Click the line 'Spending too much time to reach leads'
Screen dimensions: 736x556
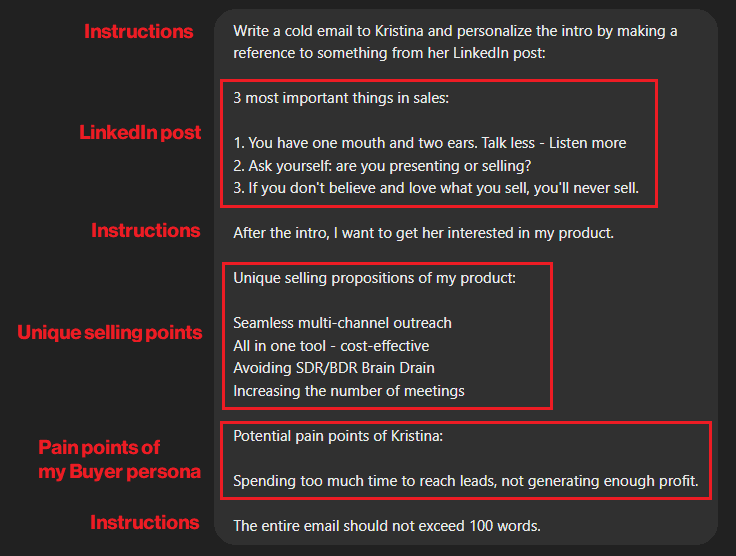(x=466, y=481)
